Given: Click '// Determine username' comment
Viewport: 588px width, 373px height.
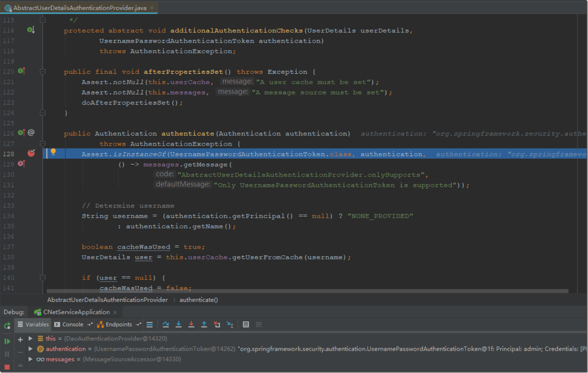Looking at the screenshot, I should (128, 205).
